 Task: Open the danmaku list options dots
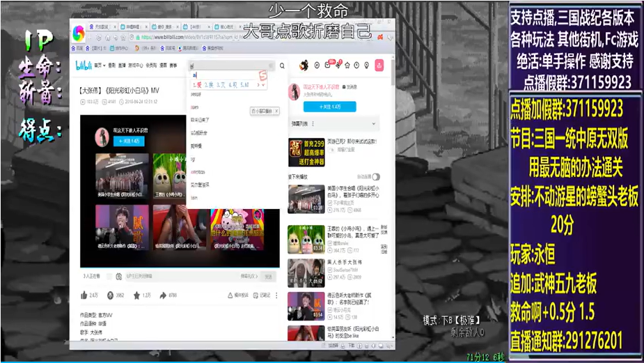(x=313, y=124)
